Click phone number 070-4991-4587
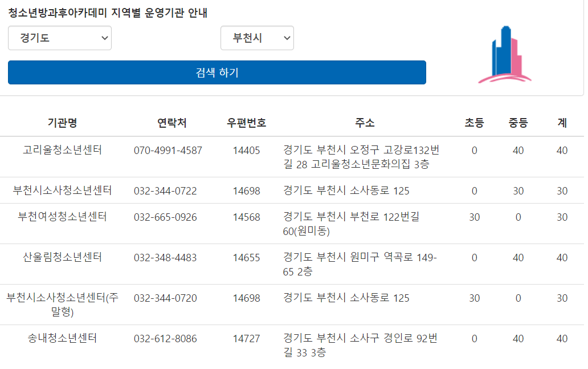This screenshot has width=588, height=369. (168, 151)
